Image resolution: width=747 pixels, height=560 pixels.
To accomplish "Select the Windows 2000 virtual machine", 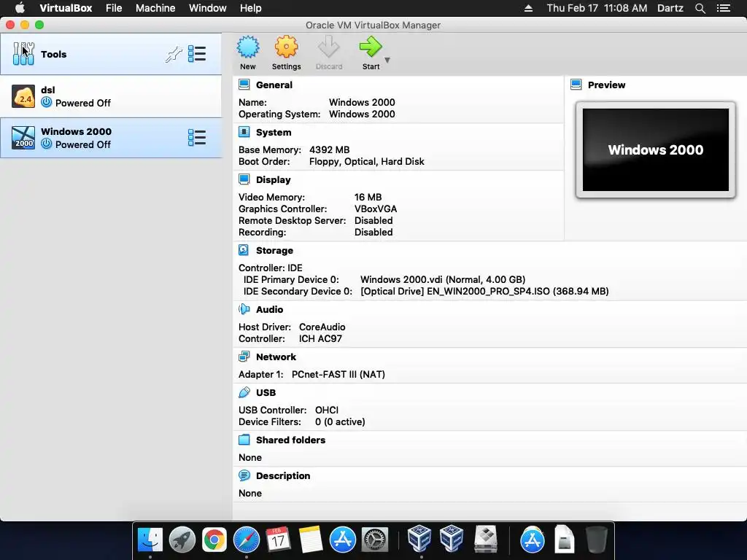I will (111, 138).
